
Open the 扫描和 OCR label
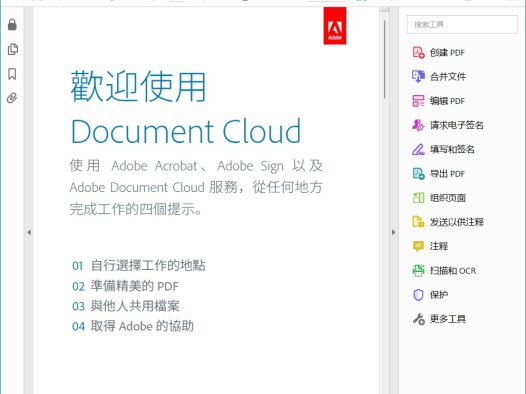pyautogui.click(x=453, y=271)
